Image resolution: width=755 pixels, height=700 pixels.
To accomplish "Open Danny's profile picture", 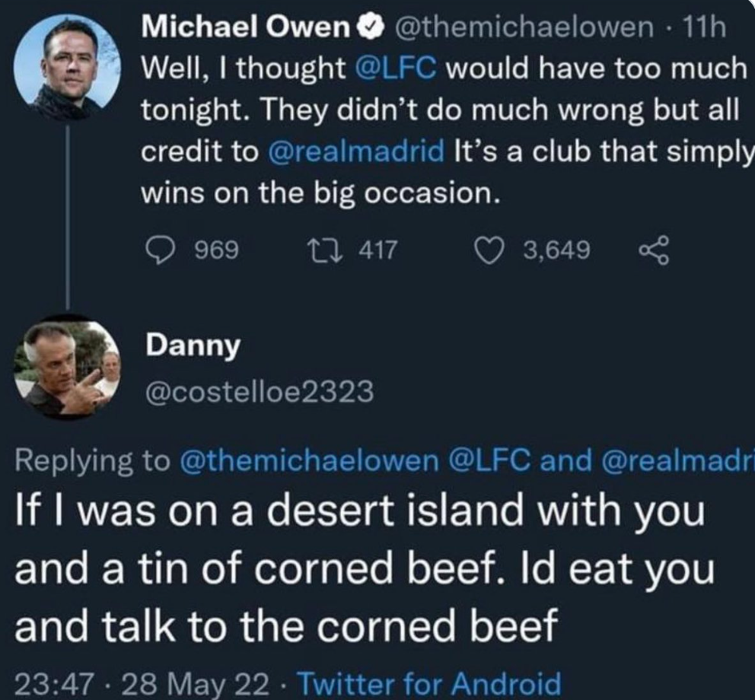I will (66, 368).
